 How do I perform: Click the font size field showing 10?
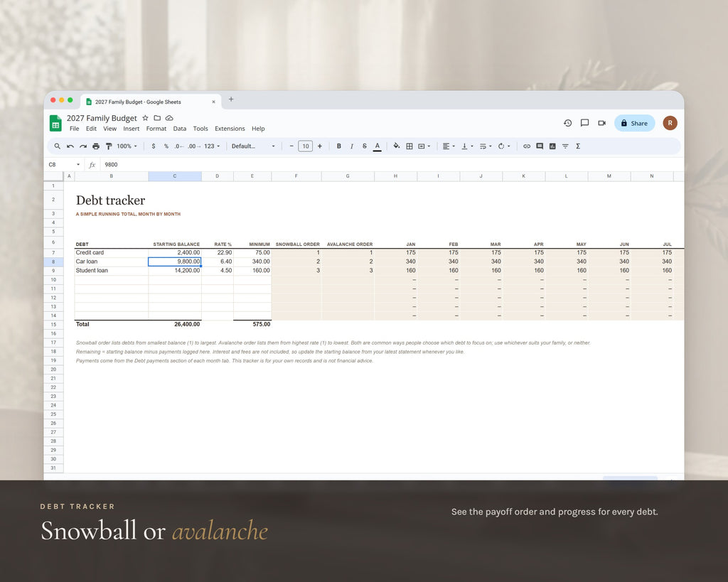(306, 146)
